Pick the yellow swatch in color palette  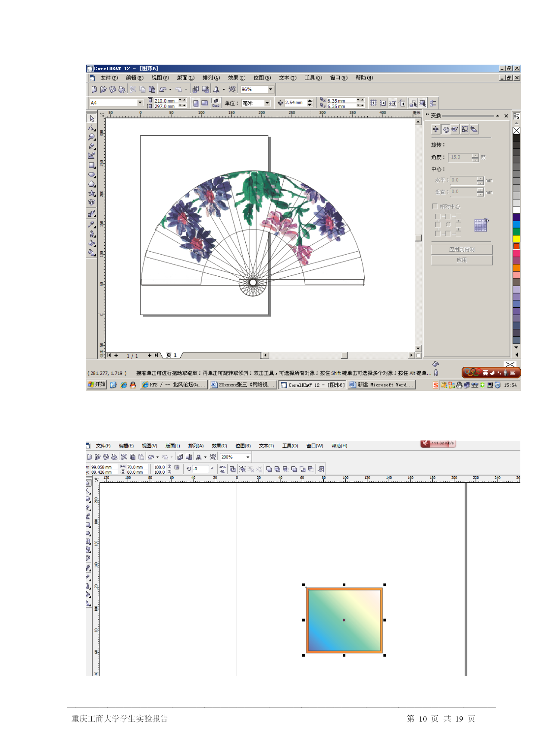[x=516, y=238]
